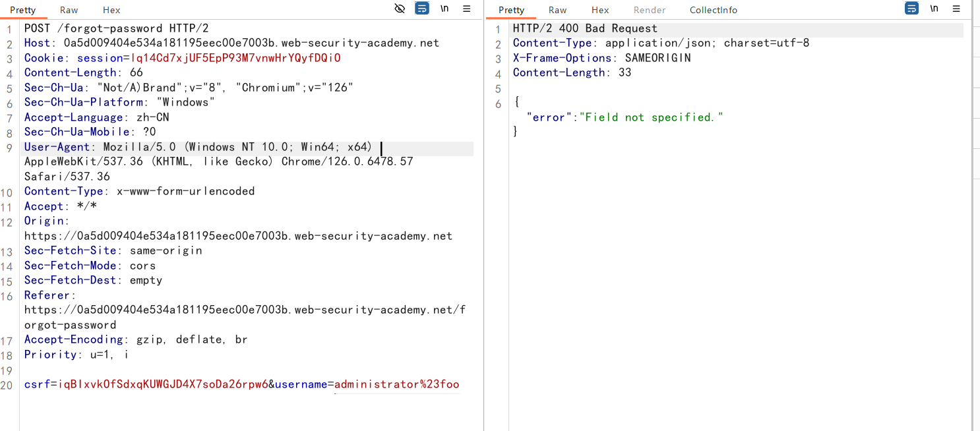This screenshot has height=431, width=980.
Task: Toggle response \n non-printable characters icon
Action: pos(934,9)
